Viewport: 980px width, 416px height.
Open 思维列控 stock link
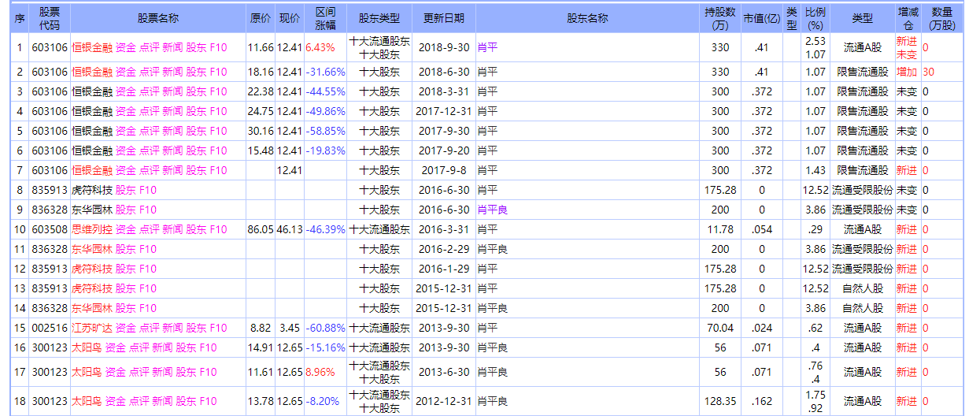[x=92, y=229]
